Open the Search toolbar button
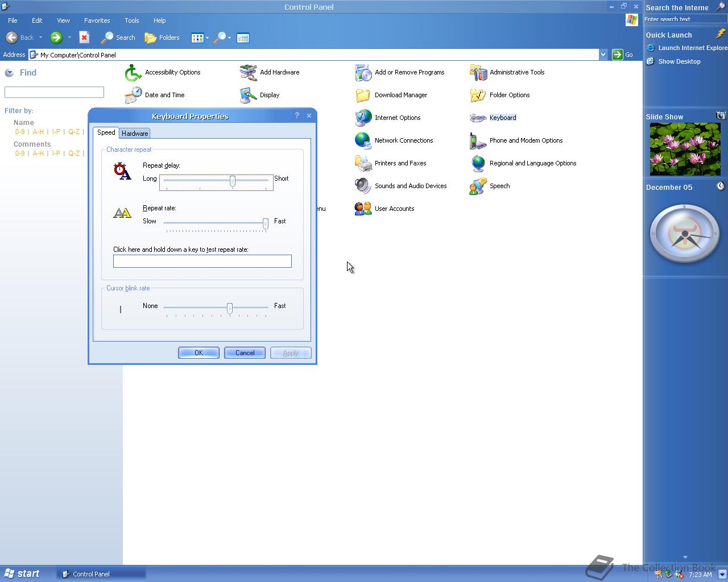The width and height of the screenshot is (728, 582). point(118,38)
